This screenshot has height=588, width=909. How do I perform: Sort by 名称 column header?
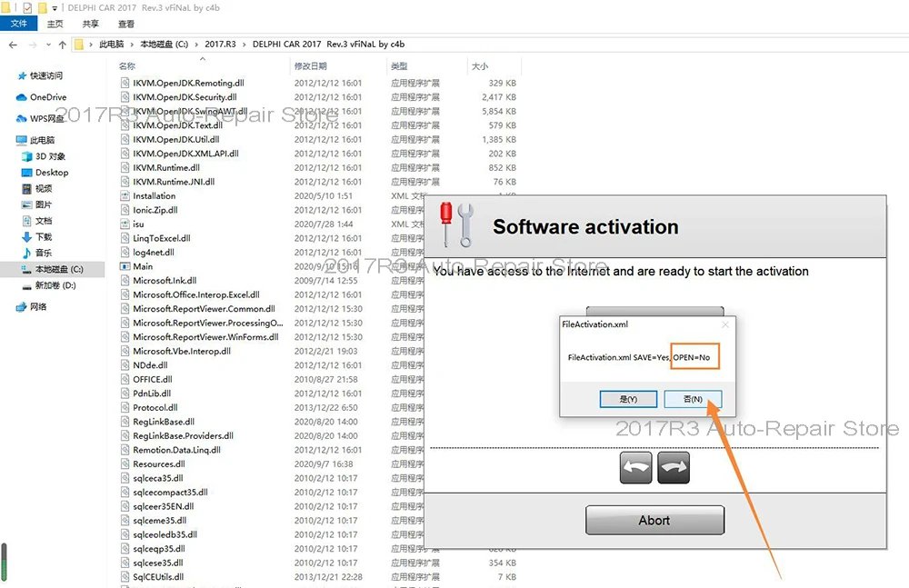coord(127,66)
